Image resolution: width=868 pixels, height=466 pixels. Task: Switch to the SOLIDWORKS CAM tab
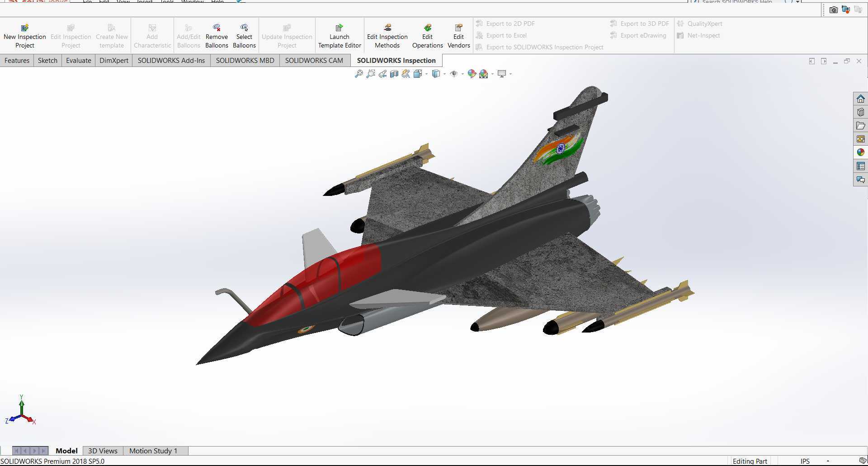pyautogui.click(x=314, y=61)
